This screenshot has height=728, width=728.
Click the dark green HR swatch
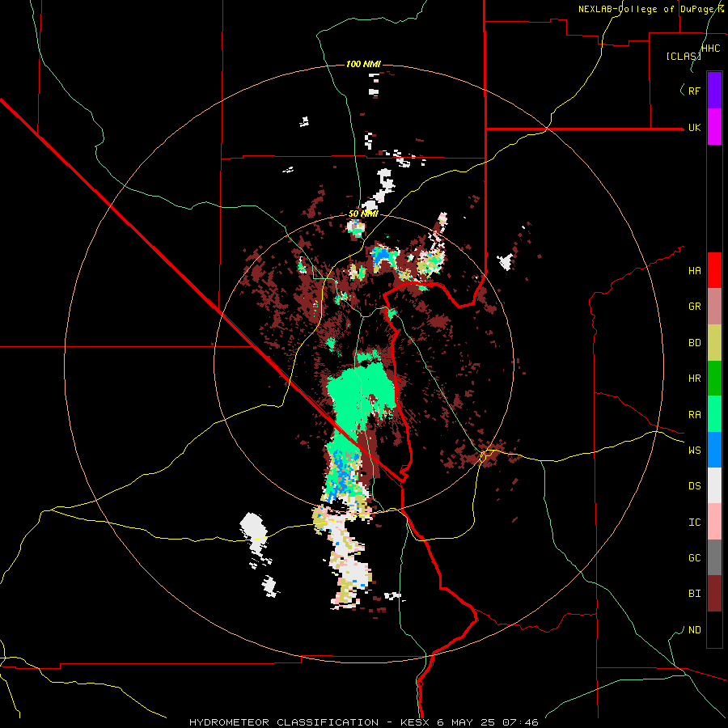(714, 379)
